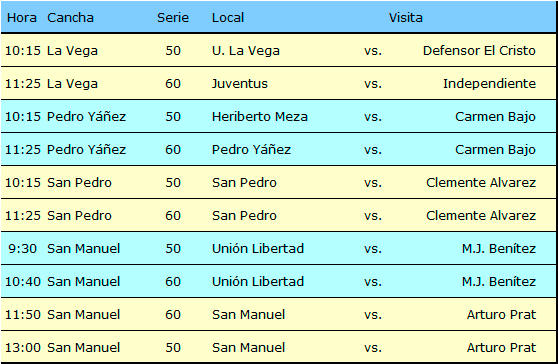
Task: Select series 50 in the Heriberto Meza row
Action: 173,117
